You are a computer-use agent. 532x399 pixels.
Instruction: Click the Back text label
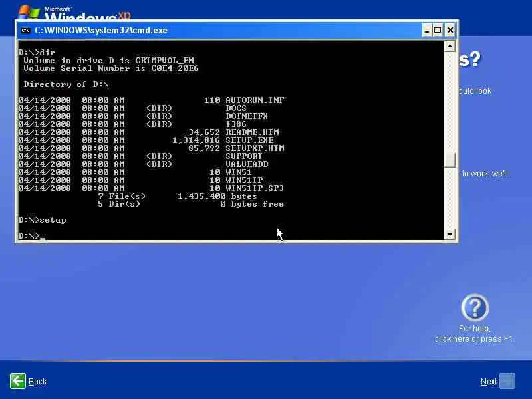pos(38,382)
